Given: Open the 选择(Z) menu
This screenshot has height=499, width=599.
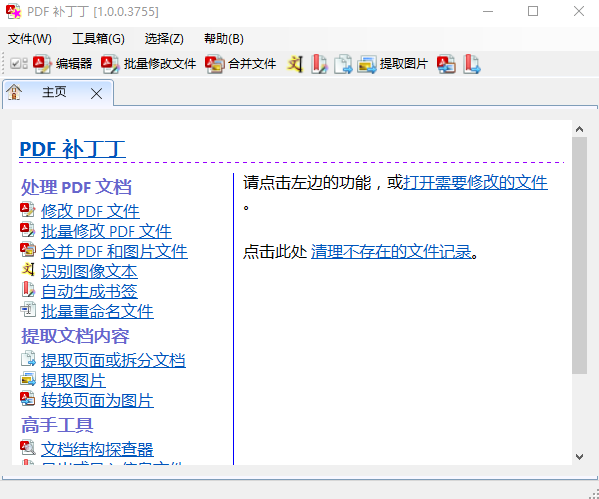Looking at the screenshot, I should pyautogui.click(x=164, y=39).
